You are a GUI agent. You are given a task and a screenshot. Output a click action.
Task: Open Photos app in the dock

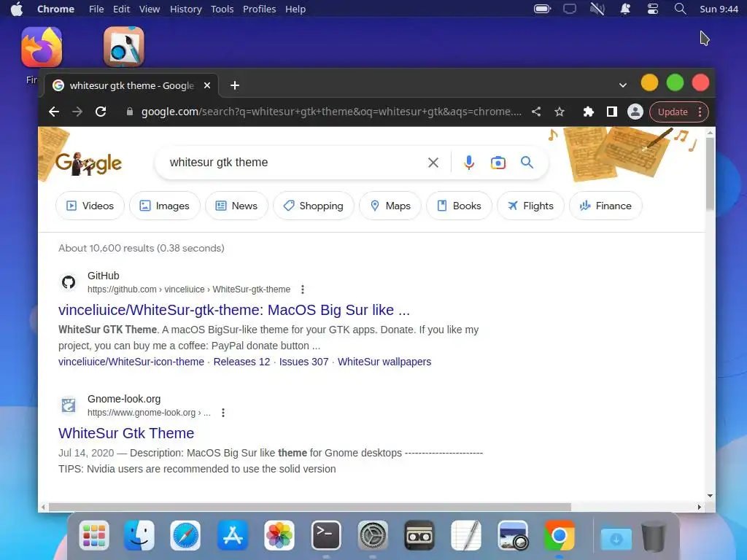(279, 535)
